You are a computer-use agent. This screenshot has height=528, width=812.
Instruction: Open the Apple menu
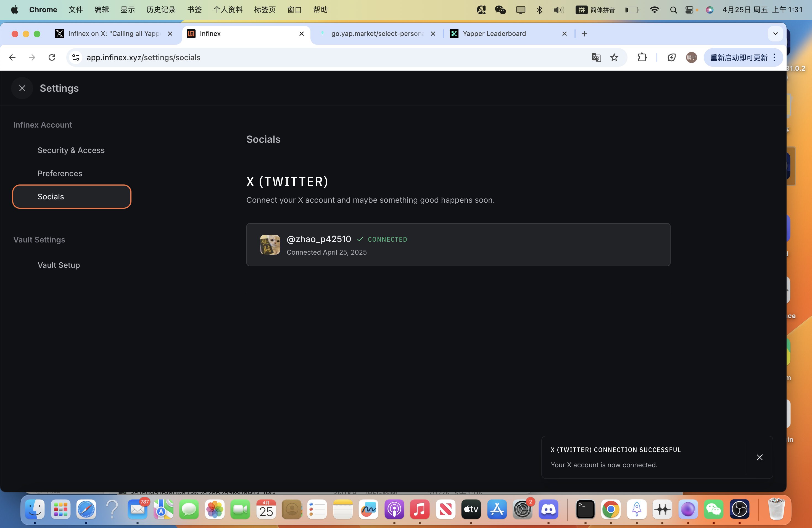point(14,10)
